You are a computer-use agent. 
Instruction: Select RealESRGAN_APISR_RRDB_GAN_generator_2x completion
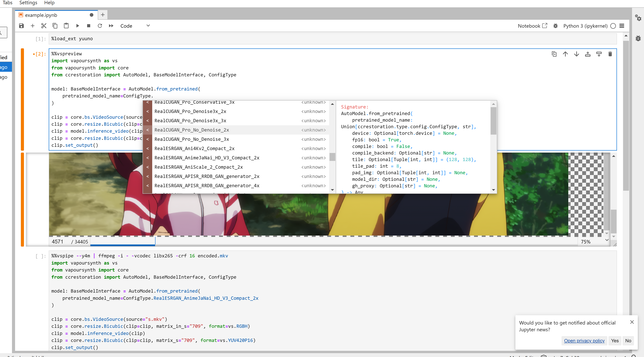pos(236,176)
